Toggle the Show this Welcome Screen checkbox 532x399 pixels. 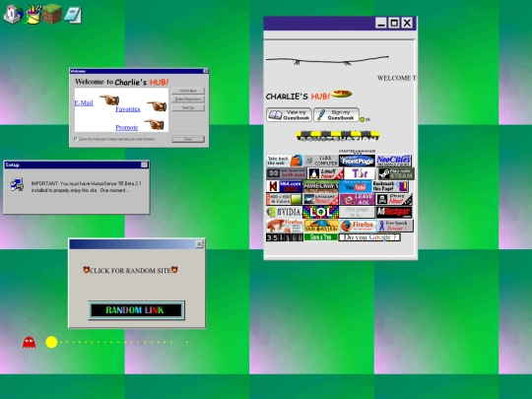coord(76,139)
